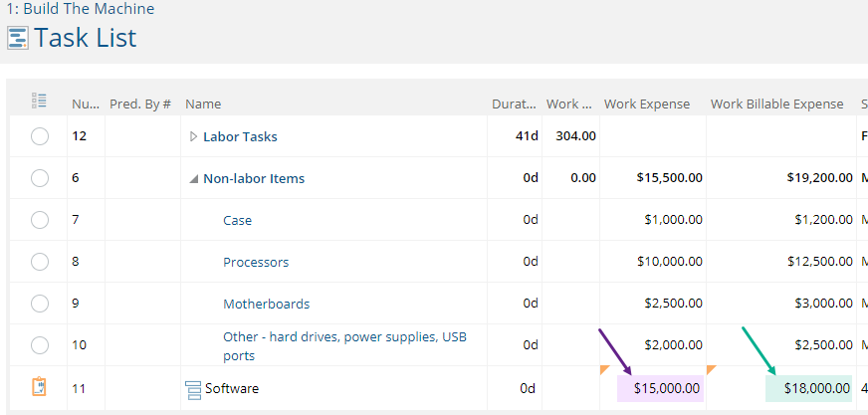This screenshot has width=868, height=415.
Task: Select the Non-labor Items row circle
Action: 39,178
